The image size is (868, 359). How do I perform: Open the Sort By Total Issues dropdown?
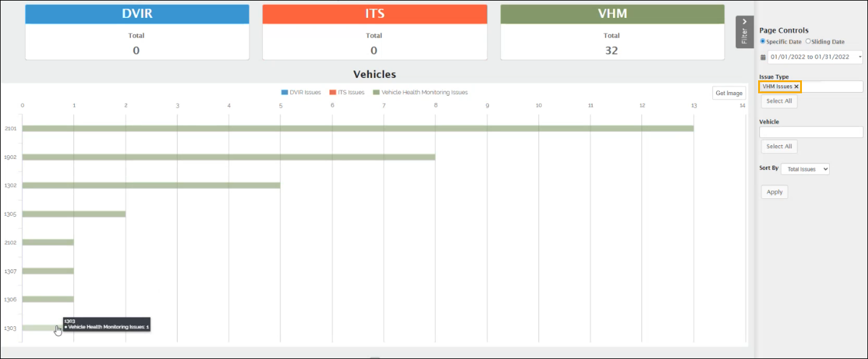tap(805, 169)
